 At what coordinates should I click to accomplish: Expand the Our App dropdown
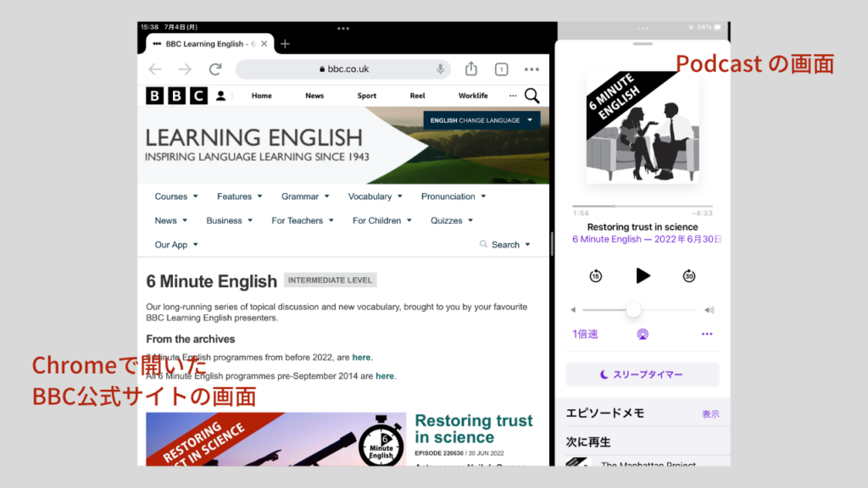pos(176,245)
